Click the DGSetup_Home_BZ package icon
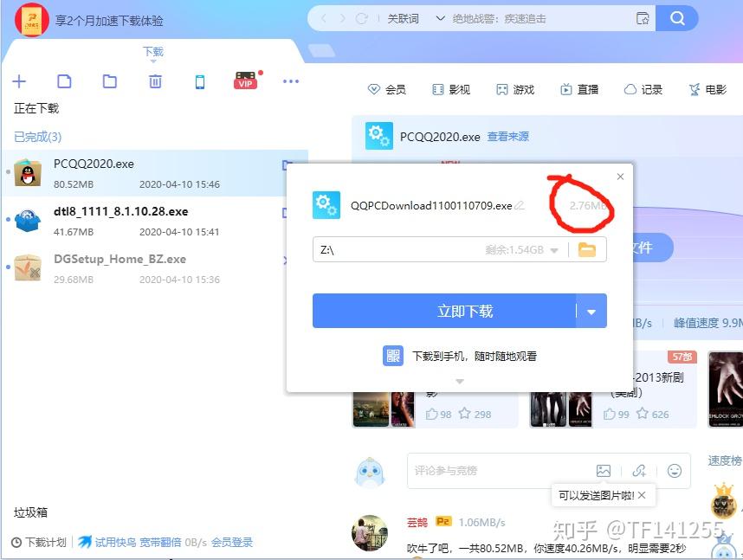The width and height of the screenshot is (743, 560). (x=28, y=267)
